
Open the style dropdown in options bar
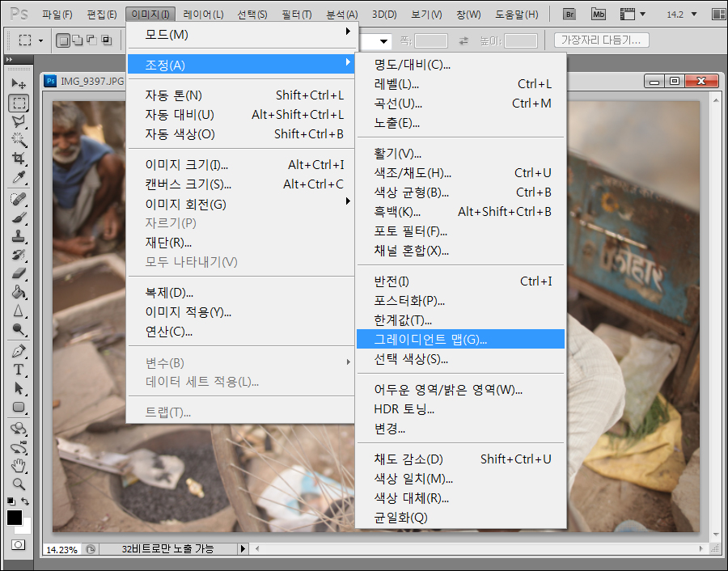tap(383, 41)
